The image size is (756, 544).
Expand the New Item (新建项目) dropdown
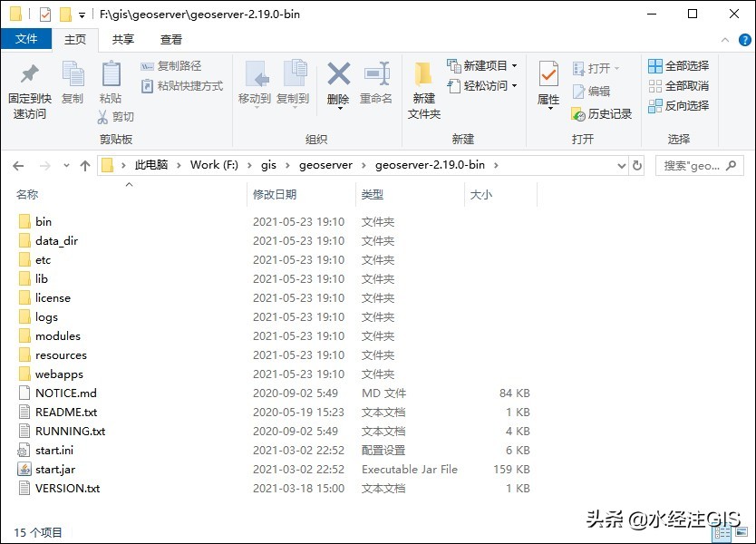[x=515, y=65]
